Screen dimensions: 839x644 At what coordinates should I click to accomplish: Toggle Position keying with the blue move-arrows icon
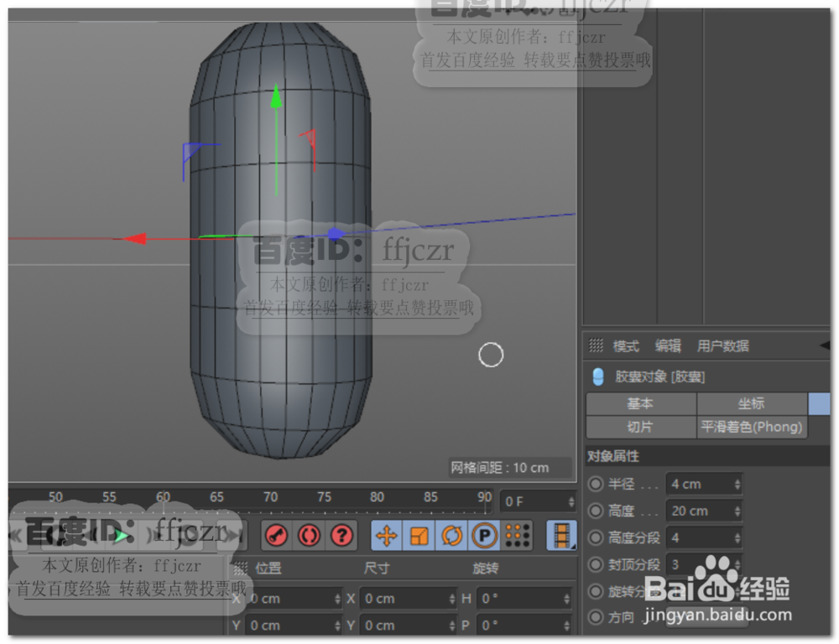pos(387,536)
